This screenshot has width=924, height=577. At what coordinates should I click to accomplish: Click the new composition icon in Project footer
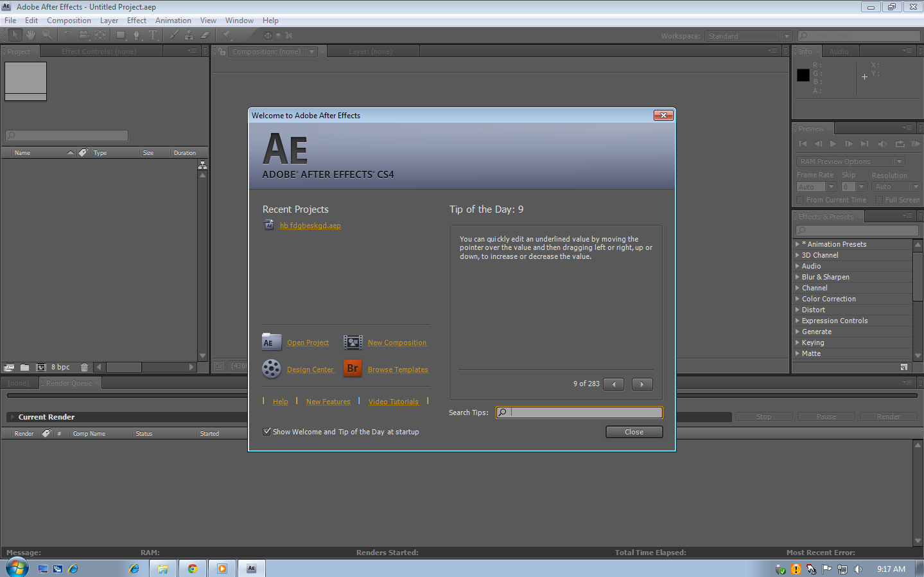tap(41, 368)
